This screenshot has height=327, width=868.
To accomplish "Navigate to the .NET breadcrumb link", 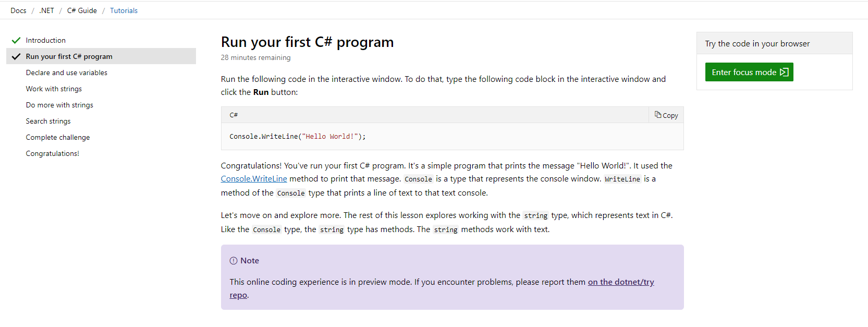I will [x=46, y=10].
